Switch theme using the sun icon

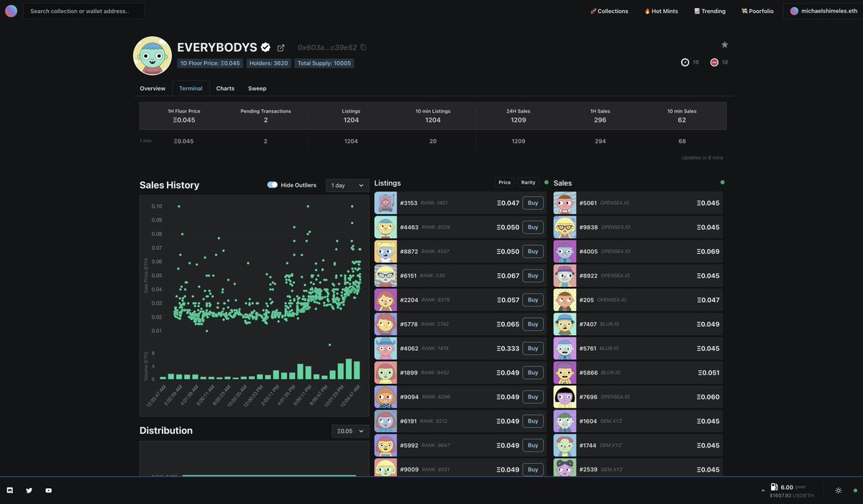[x=836, y=489]
